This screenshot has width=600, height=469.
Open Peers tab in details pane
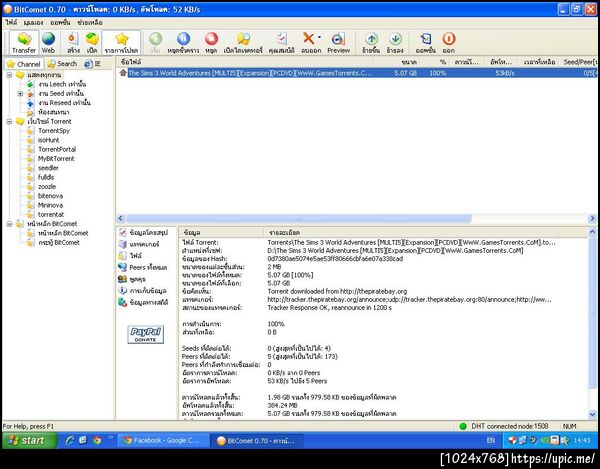pos(143,267)
